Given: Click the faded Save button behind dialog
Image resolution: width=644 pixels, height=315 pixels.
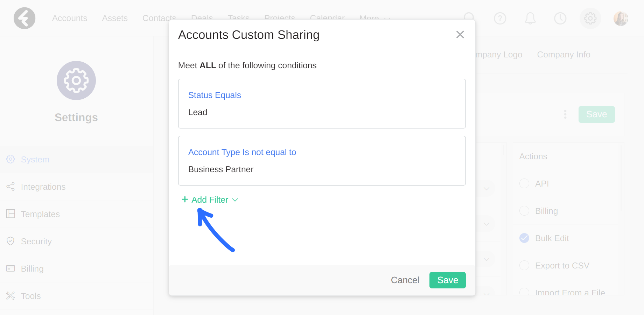Looking at the screenshot, I should pyautogui.click(x=597, y=114).
